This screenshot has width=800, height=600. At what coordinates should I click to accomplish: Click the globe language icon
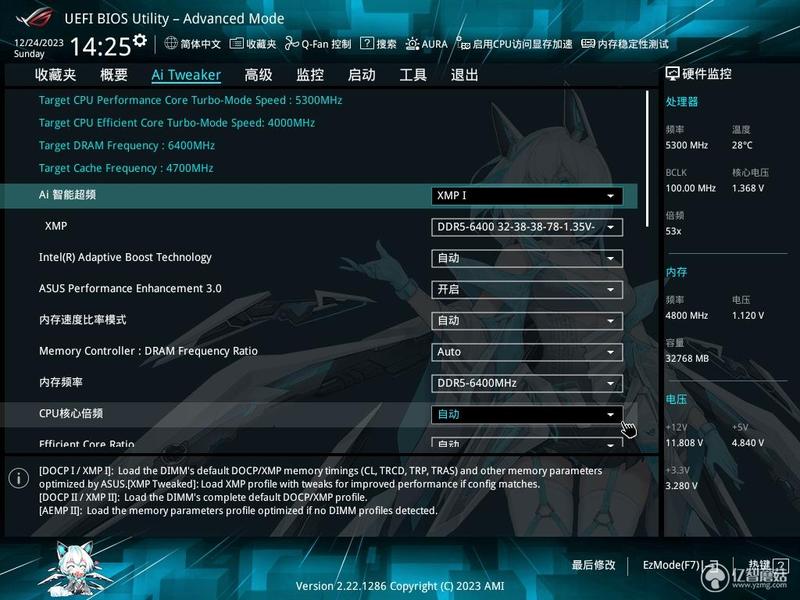tap(171, 43)
